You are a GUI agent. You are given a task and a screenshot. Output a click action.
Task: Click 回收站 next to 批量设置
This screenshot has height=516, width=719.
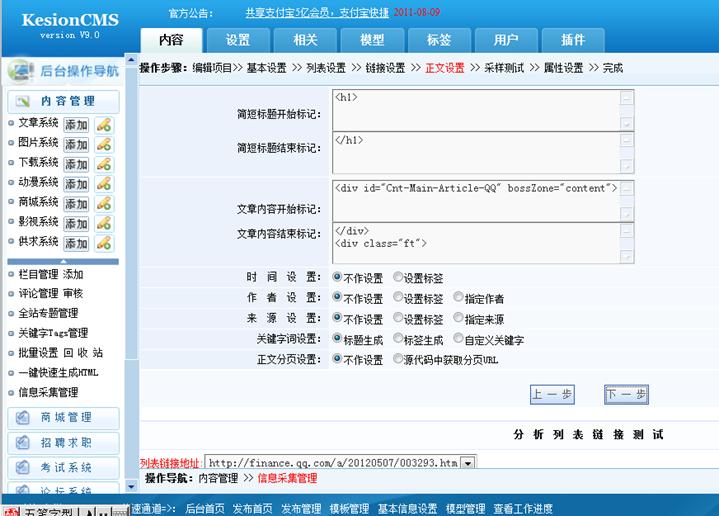tap(83, 353)
